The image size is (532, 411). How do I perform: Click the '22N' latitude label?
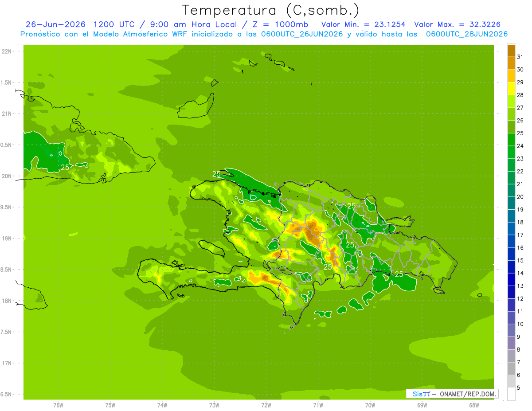tap(7, 51)
